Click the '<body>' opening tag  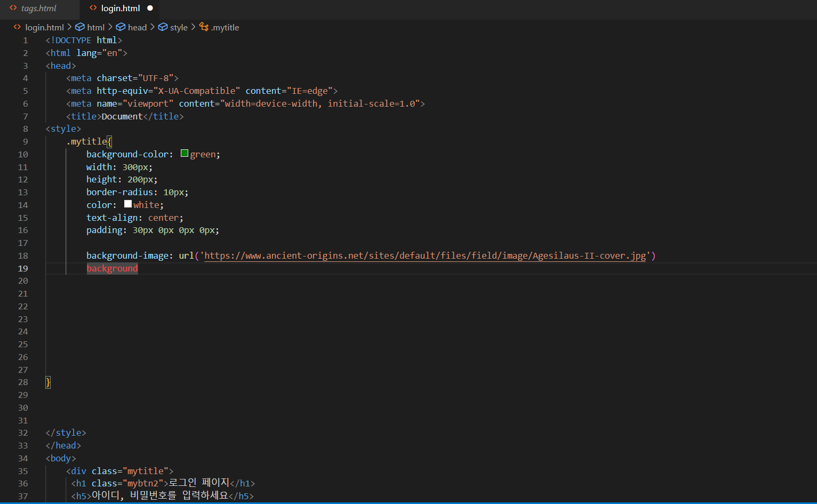click(61, 459)
